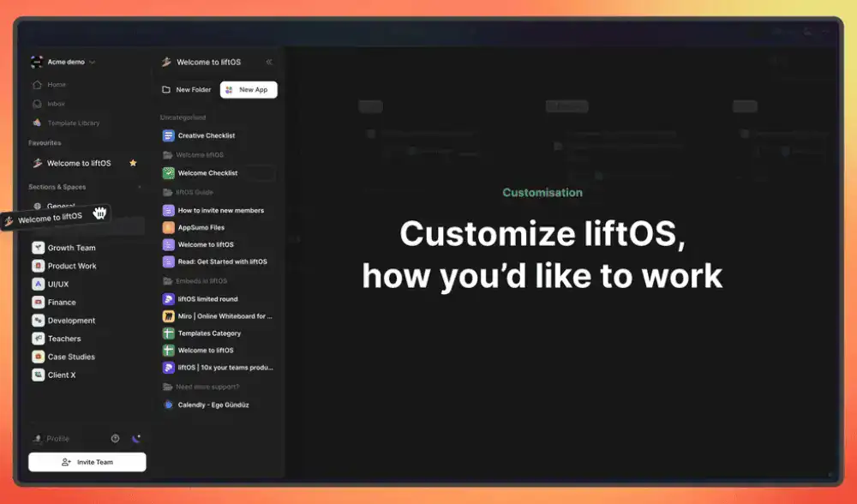Open the help question mark icon
This screenshot has height=504, width=857.
tap(116, 439)
